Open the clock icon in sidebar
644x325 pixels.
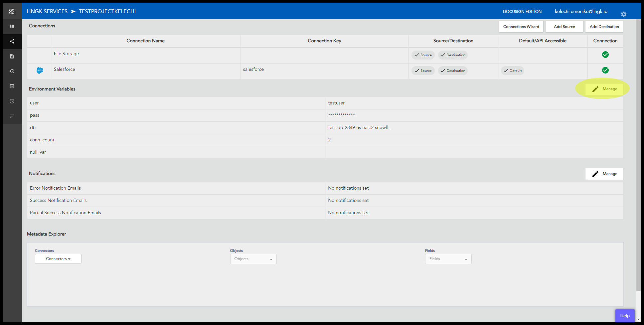coord(12,101)
